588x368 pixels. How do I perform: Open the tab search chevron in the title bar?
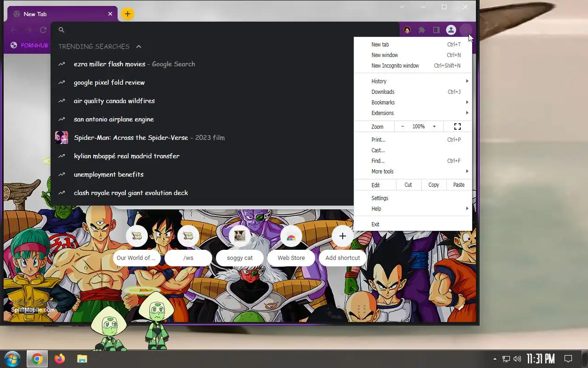click(x=402, y=7)
